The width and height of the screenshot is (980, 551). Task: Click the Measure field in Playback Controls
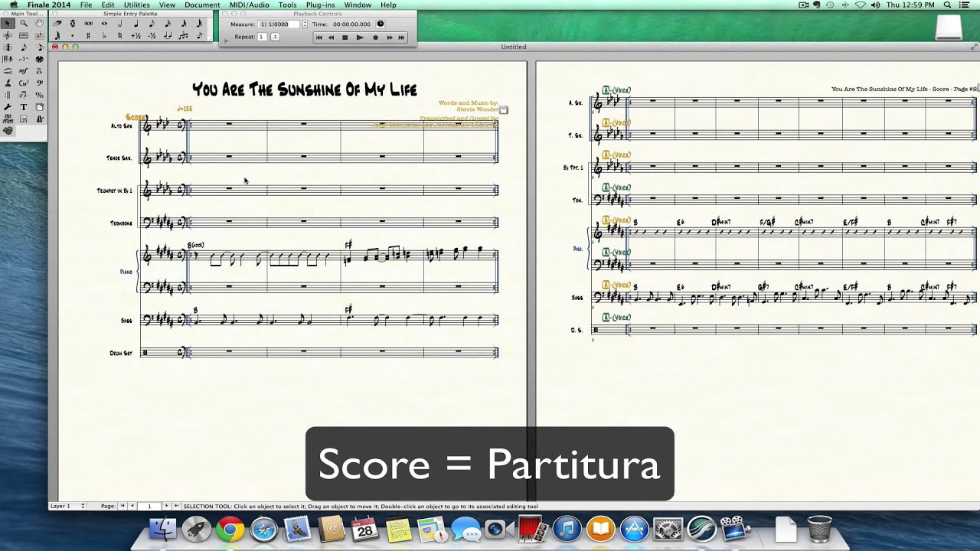click(279, 24)
